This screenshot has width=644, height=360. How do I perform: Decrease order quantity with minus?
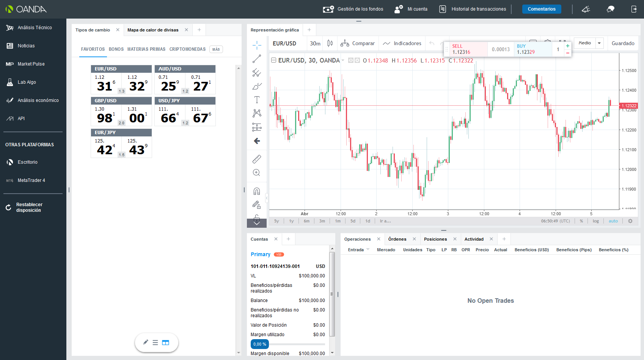[x=568, y=53]
